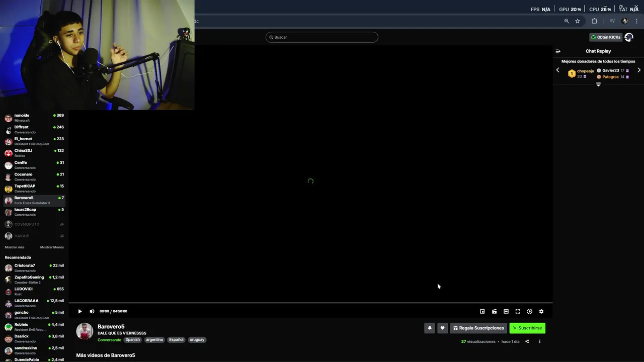Expand the top donors leaderboard
Screen dimensions: 644x362
pyautogui.click(x=598, y=84)
